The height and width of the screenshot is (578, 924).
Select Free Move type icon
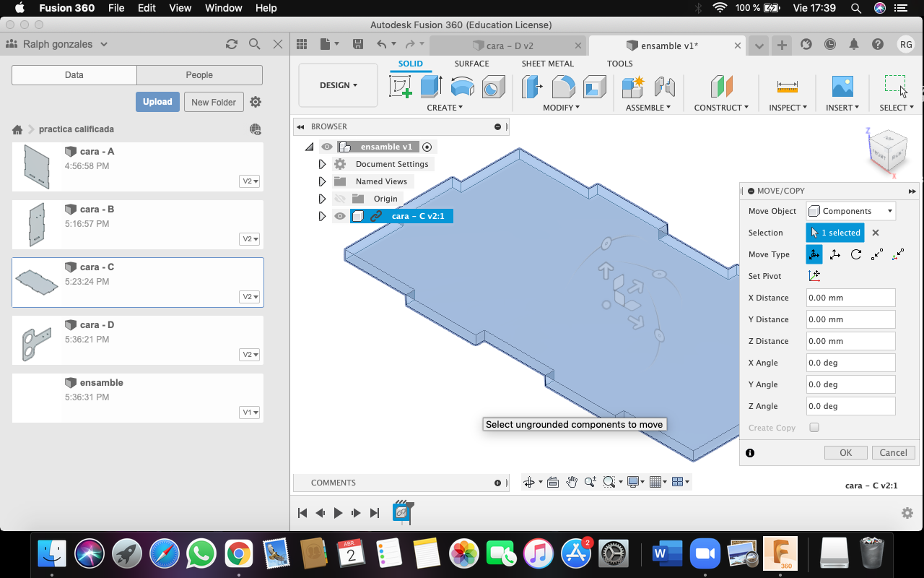pyautogui.click(x=814, y=254)
